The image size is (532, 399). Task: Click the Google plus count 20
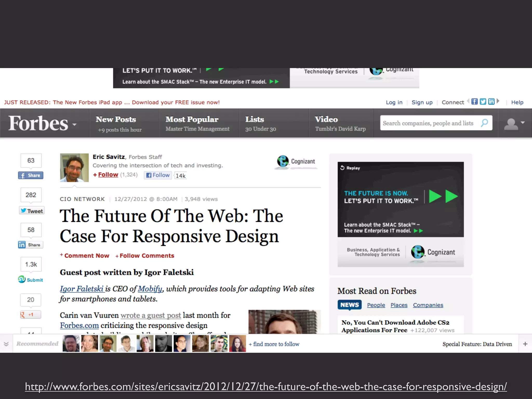pyautogui.click(x=31, y=300)
